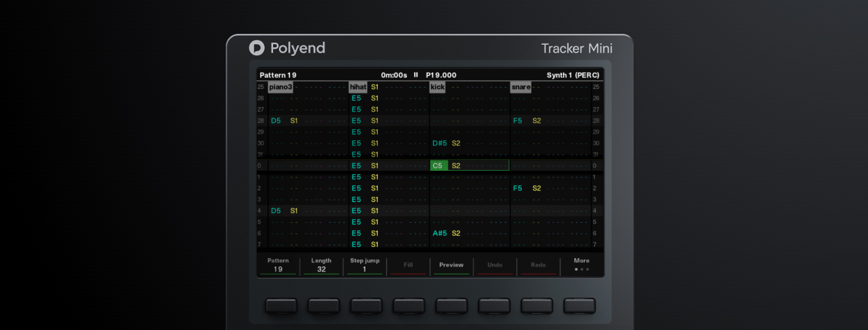Select the kick track header

point(438,87)
